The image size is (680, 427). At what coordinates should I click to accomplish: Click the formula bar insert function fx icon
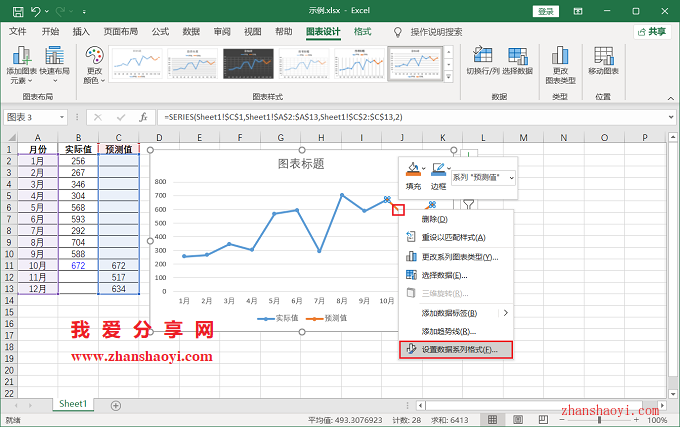[144, 117]
